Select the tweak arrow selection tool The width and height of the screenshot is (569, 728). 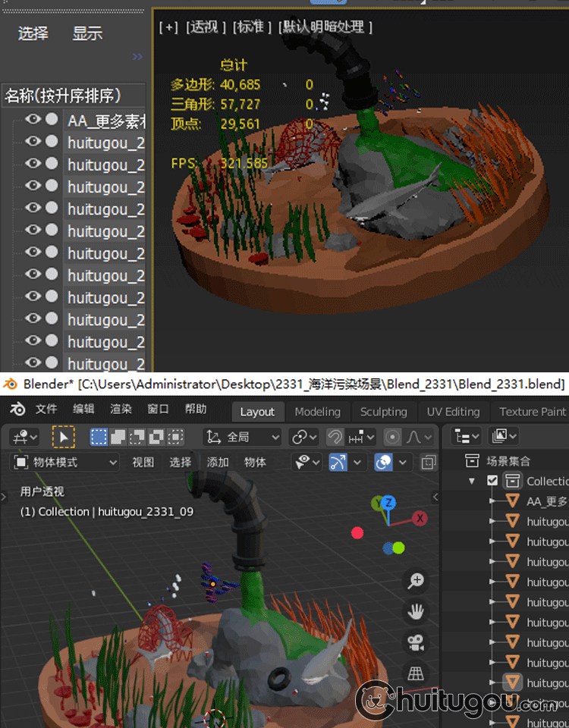point(63,437)
